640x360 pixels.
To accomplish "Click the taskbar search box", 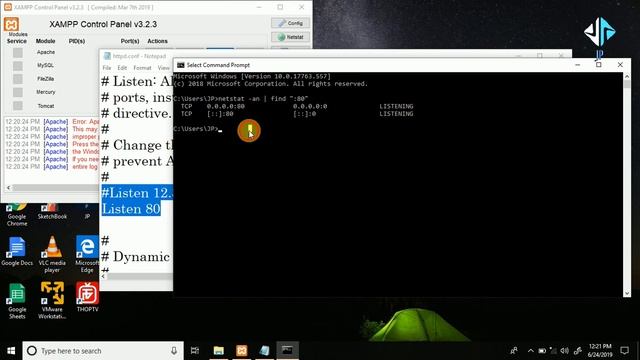I will (x=103, y=351).
